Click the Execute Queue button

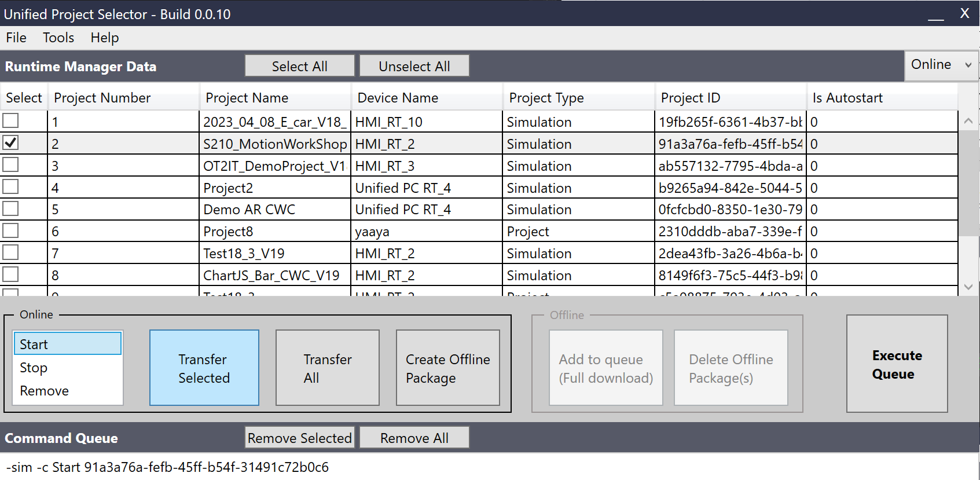pos(897,364)
